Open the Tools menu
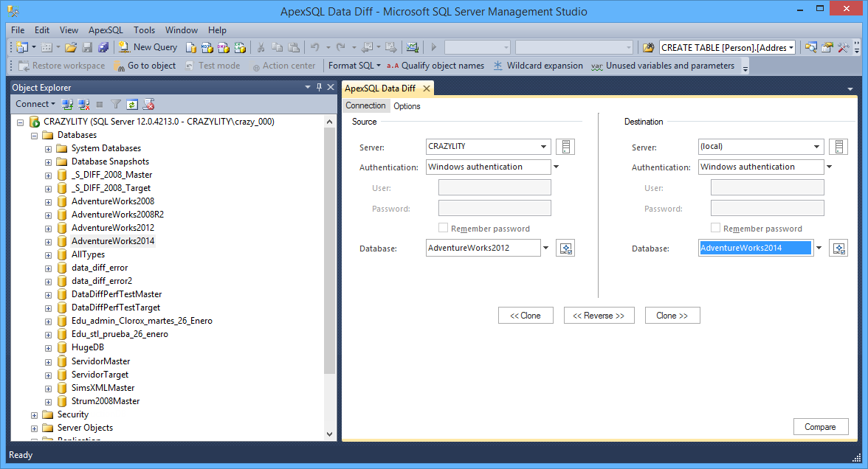Screen dimensions: 868x469 pos(144,30)
